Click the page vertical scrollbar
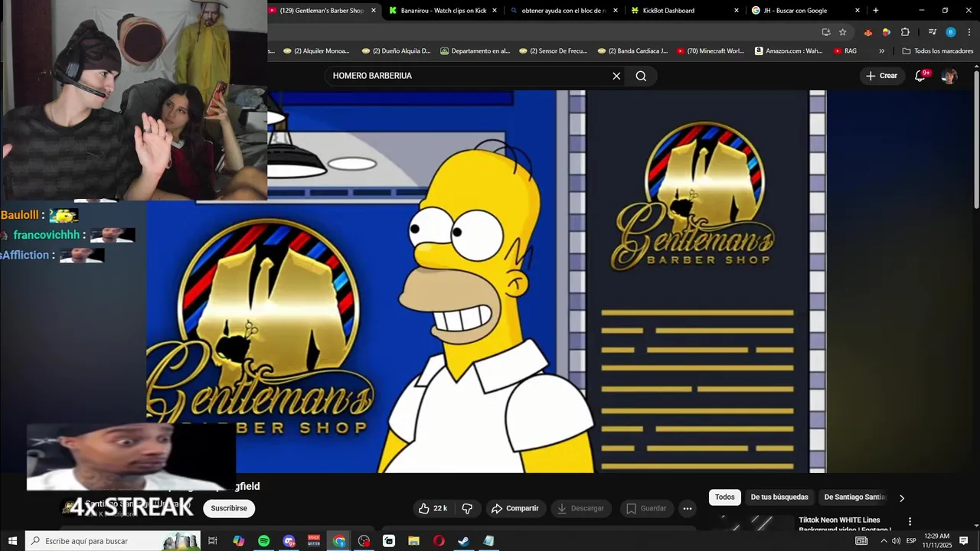 click(976, 138)
